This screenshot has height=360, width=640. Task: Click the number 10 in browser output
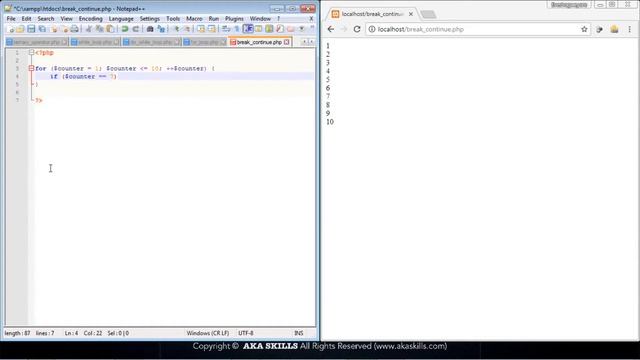pyautogui.click(x=330, y=122)
